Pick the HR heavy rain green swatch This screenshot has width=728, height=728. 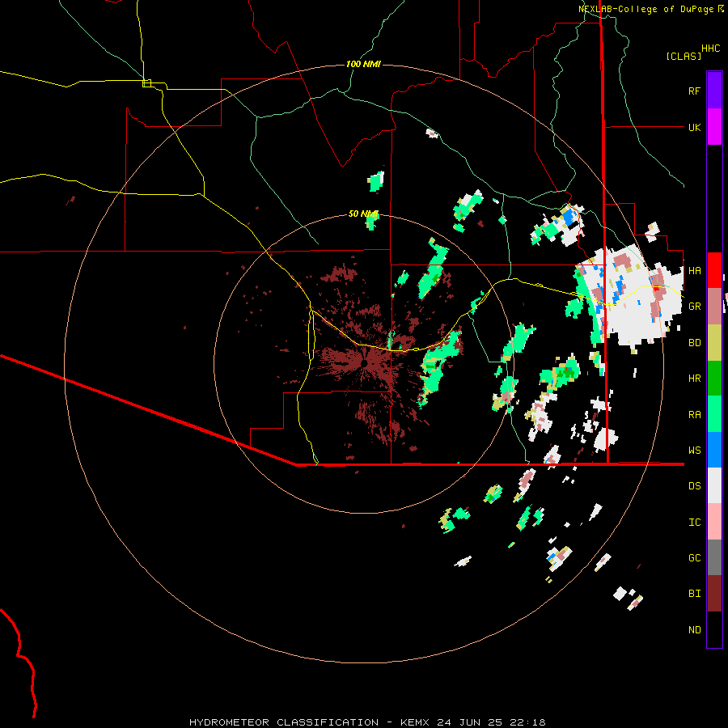point(714,379)
